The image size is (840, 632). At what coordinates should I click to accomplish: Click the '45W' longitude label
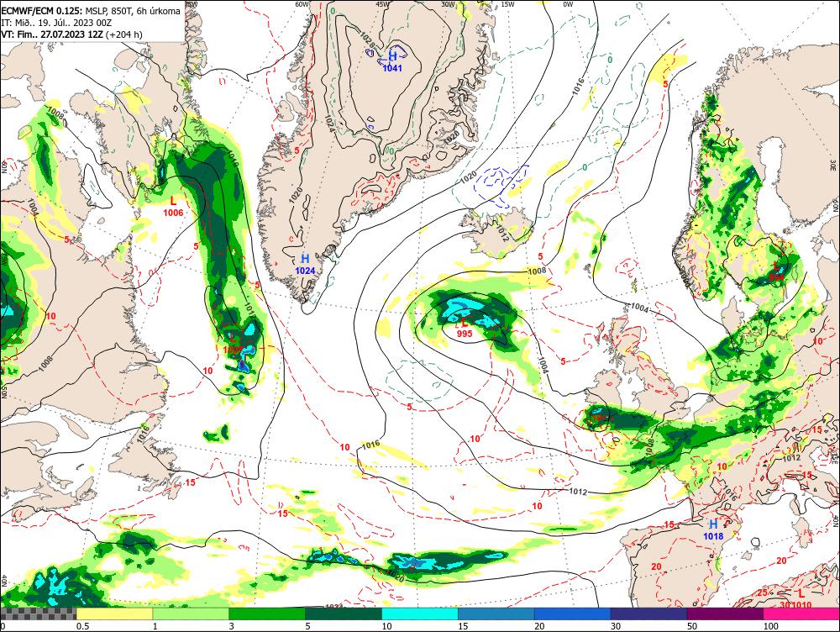pyautogui.click(x=382, y=4)
